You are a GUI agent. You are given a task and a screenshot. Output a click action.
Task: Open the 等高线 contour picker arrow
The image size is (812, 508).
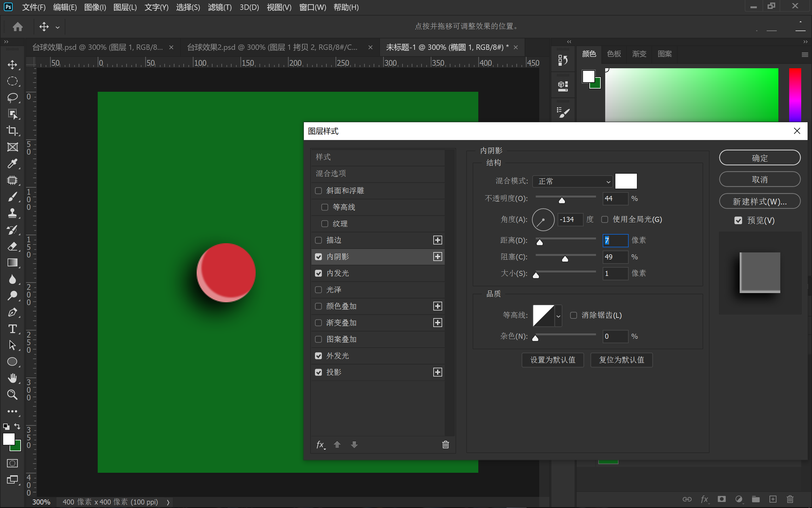click(558, 316)
